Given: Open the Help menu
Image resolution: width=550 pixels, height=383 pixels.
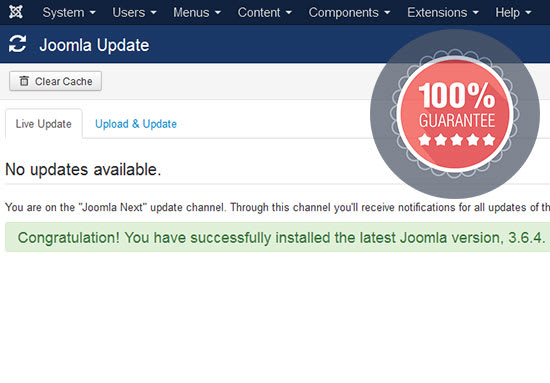Looking at the screenshot, I should pyautogui.click(x=513, y=13).
